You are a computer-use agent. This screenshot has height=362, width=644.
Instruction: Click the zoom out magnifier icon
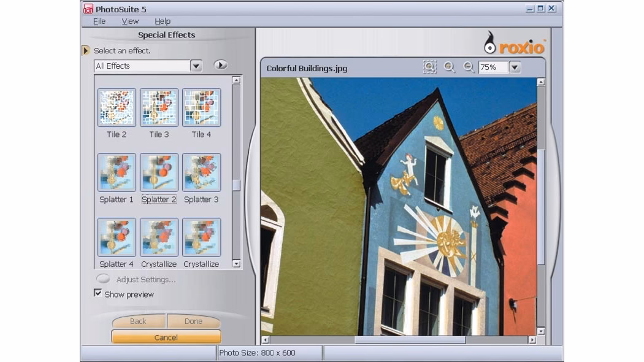point(469,67)
